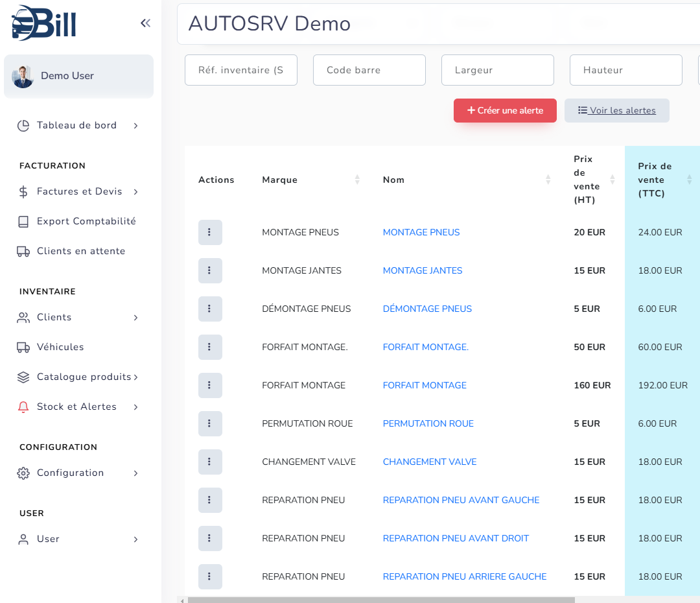This screenshot has height=603, width=700.
Task: Select 192.00 EUR TTC price cell
Action: click(662, 386)
